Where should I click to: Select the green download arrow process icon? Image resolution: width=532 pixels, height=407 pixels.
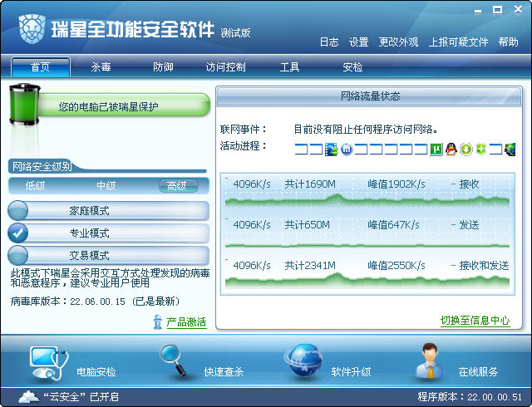(466, 150)
